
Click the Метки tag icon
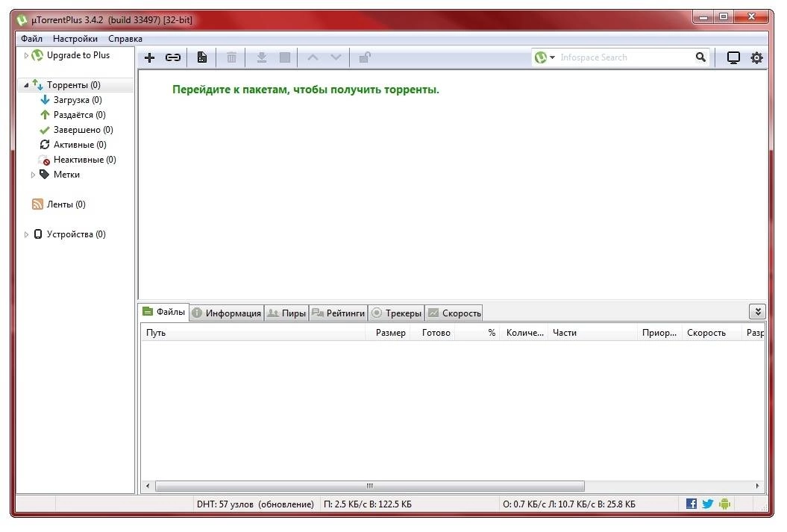(x=45, y=174)
